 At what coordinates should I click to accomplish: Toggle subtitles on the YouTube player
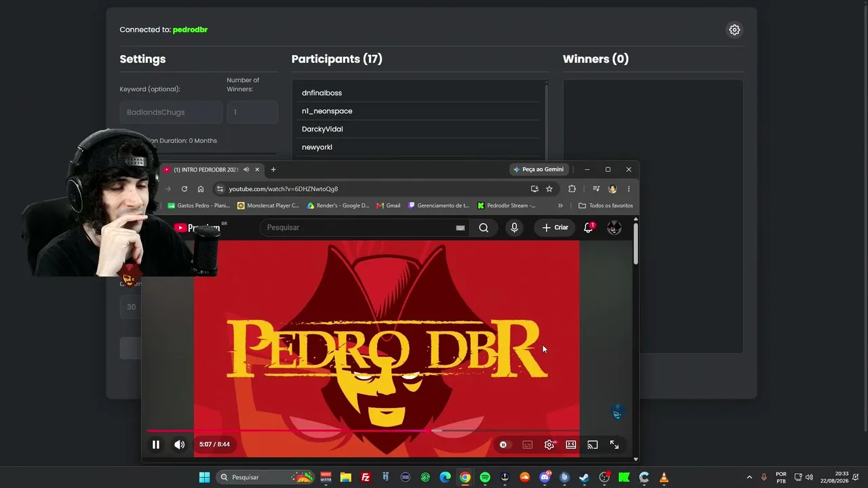tap(528, 445)
